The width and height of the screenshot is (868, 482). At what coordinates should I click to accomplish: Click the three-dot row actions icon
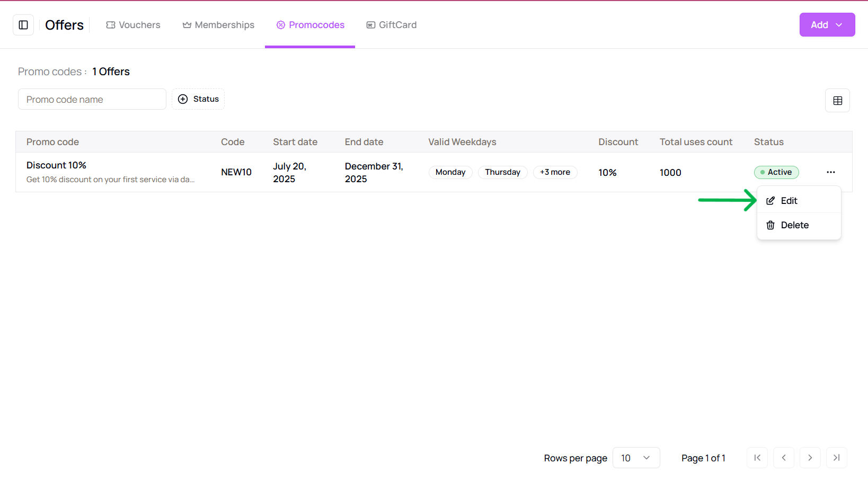[830, 172]
